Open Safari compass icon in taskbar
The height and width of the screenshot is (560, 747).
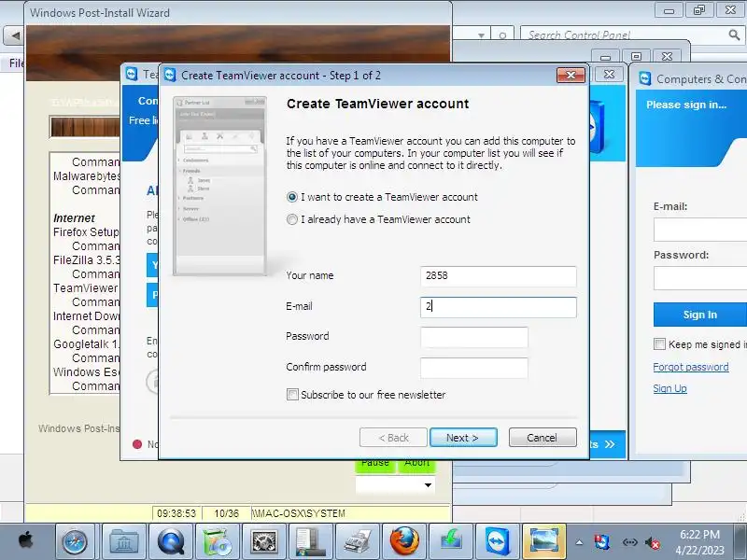click(75, 542)
